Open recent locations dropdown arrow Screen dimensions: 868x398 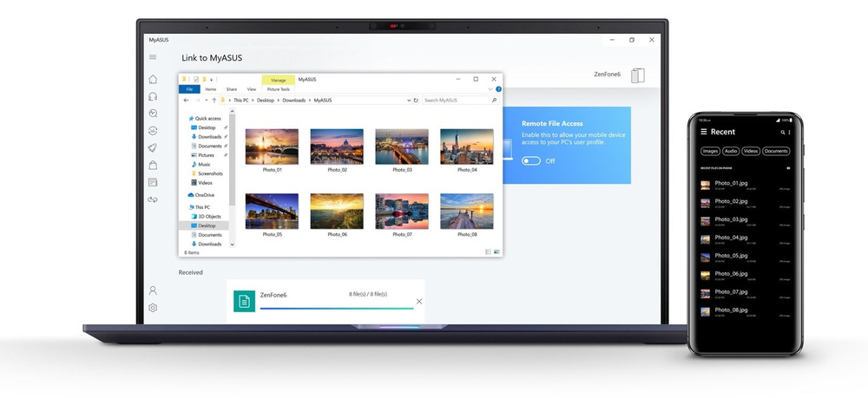[207, 100]
